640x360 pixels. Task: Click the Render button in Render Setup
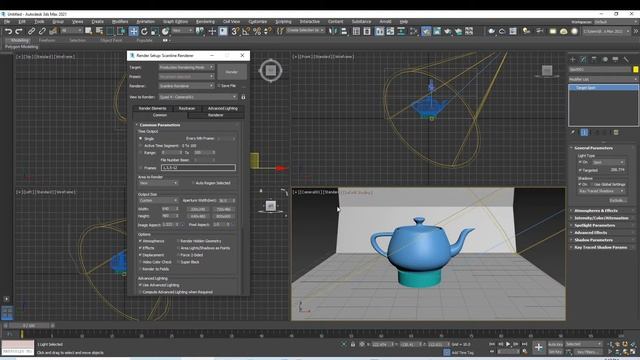pyautogui.click(x=231, y=72)
